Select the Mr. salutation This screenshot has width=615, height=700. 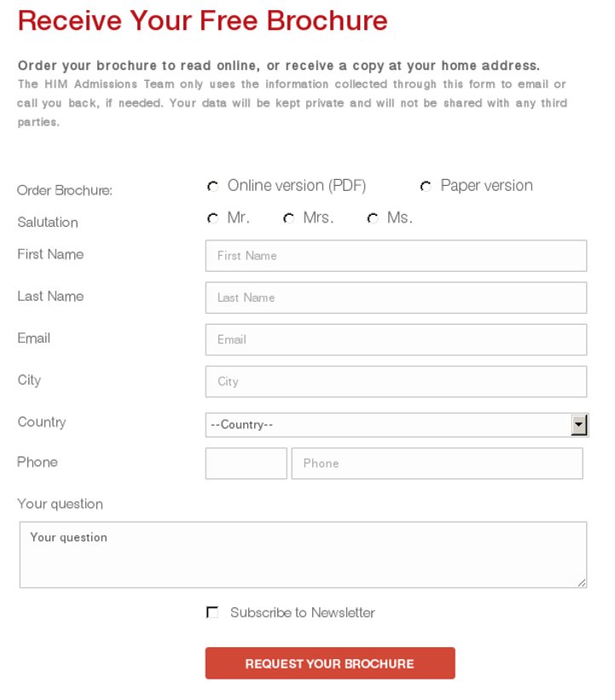[212, 218]
